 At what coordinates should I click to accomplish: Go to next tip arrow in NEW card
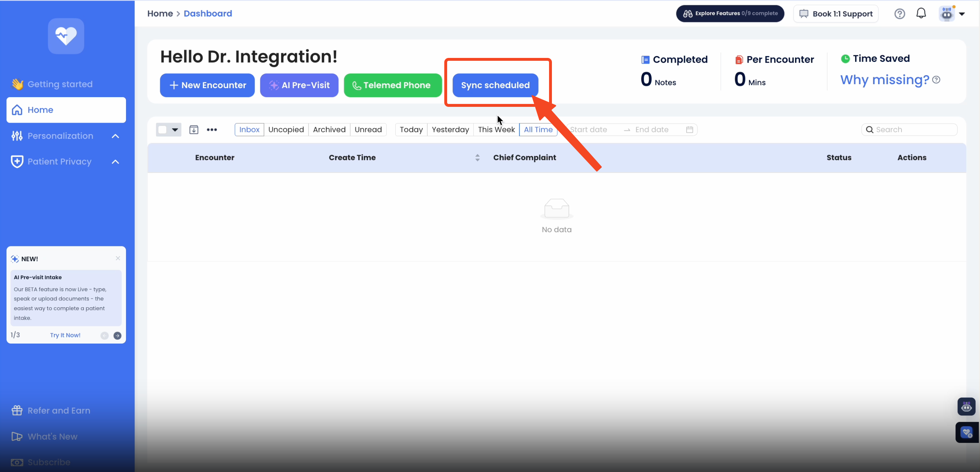pyautogui.click(x=118, y=336)
